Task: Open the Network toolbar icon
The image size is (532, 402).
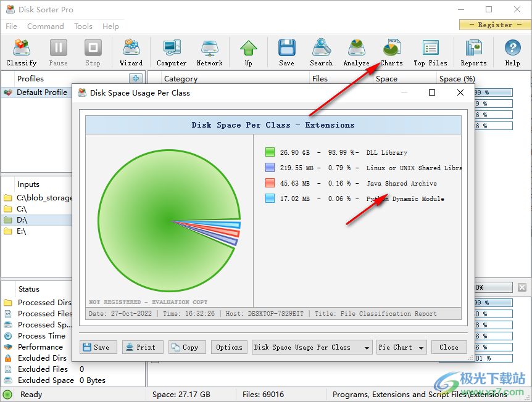Action: tap(209, 52)
